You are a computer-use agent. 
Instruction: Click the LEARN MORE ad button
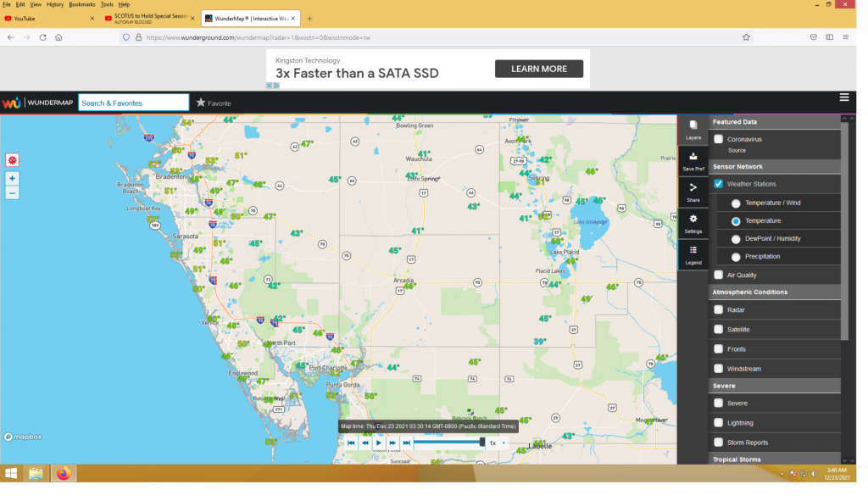tap(539, 69)
